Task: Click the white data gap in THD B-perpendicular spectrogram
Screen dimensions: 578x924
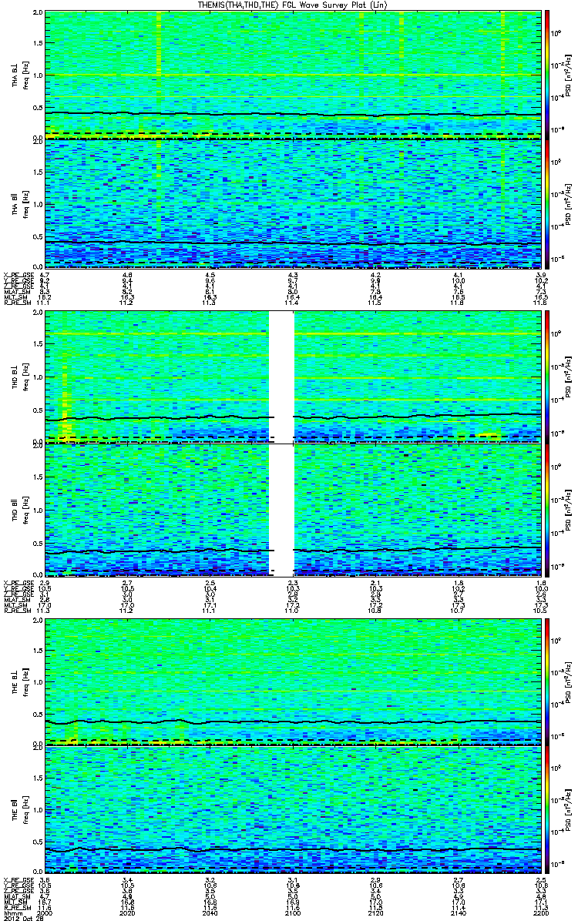Action: click(x=281, y=377)
